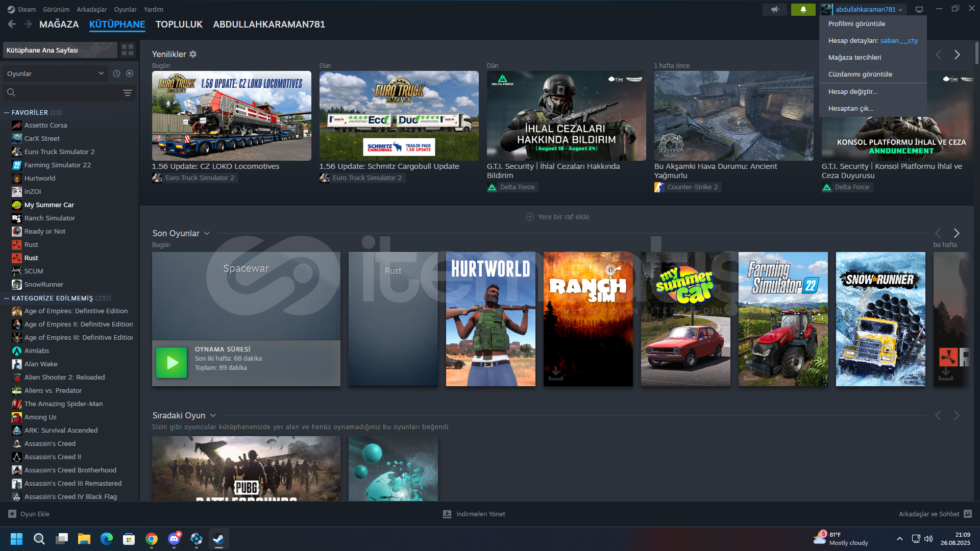
Task: Choose Hesaptan çık from menu
Action: [873, 108]
